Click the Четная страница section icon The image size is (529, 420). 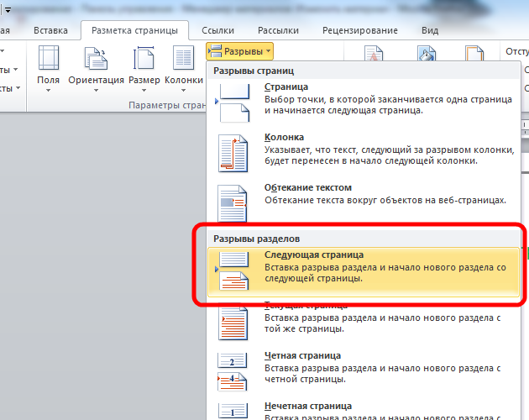233,367
